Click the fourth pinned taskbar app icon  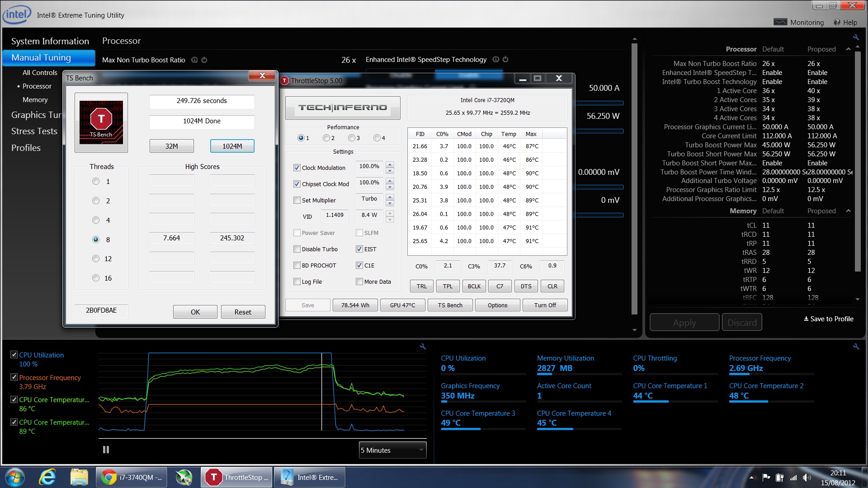(184, 477)
